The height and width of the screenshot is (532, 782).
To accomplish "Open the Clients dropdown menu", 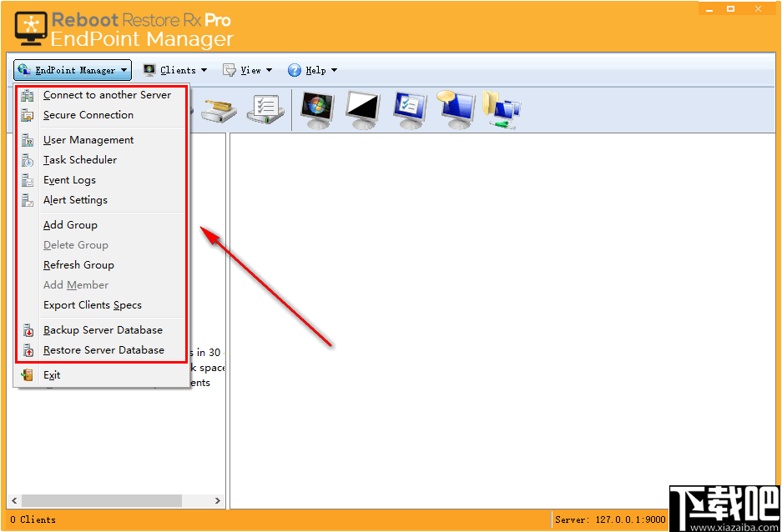I will pos(175,70).
